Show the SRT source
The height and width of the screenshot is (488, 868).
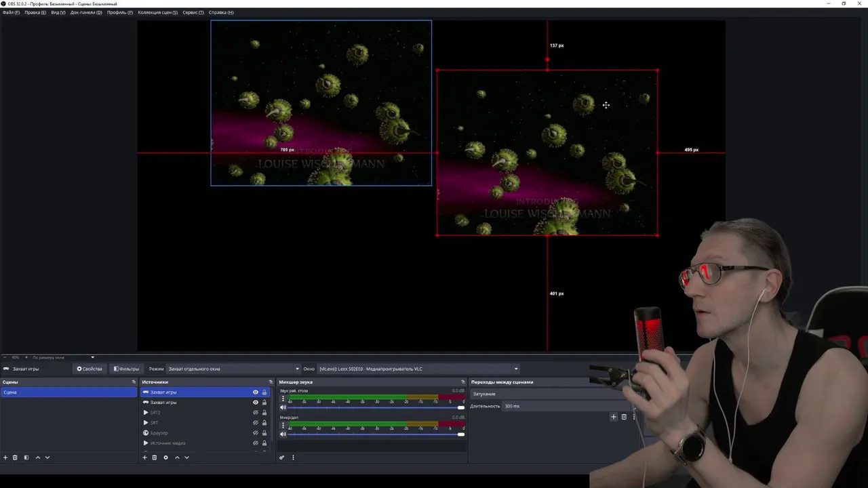click(x=256, y=423)
